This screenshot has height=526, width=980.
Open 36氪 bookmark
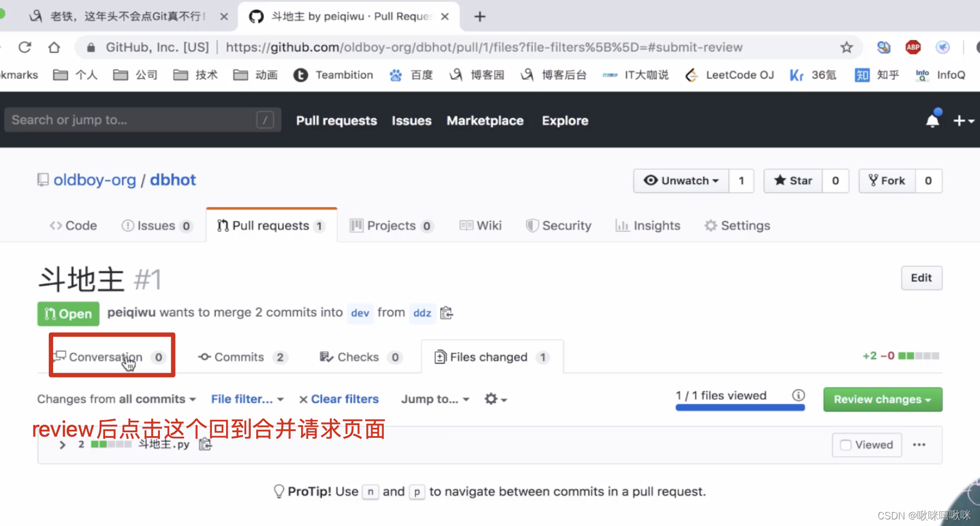[x=813, y=75]
